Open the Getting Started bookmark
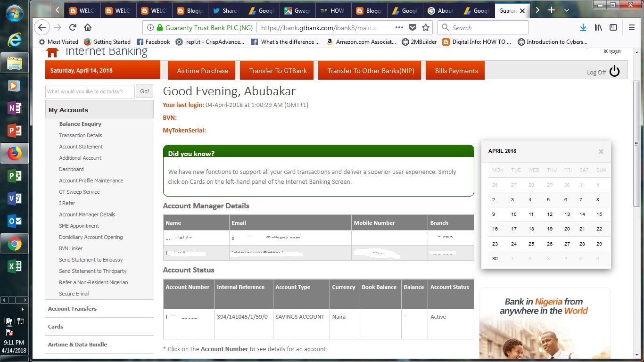 pyautogui.click(x=107, y=42)
